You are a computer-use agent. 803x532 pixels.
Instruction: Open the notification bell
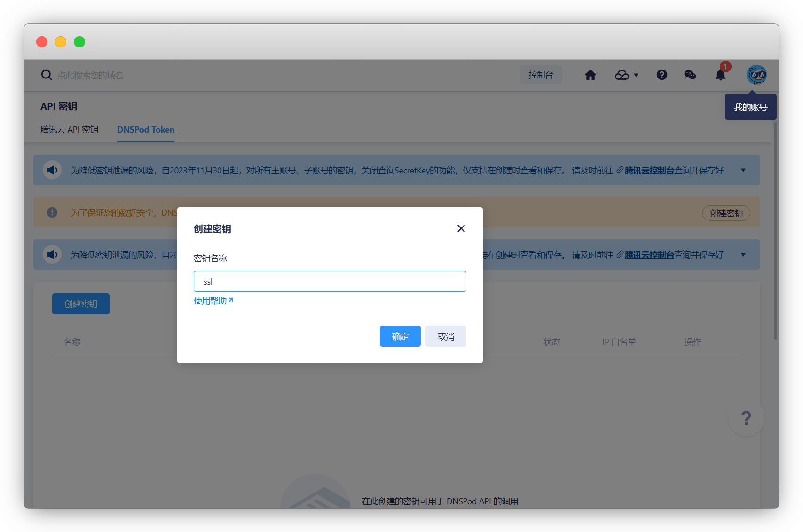tap(720, 75)
